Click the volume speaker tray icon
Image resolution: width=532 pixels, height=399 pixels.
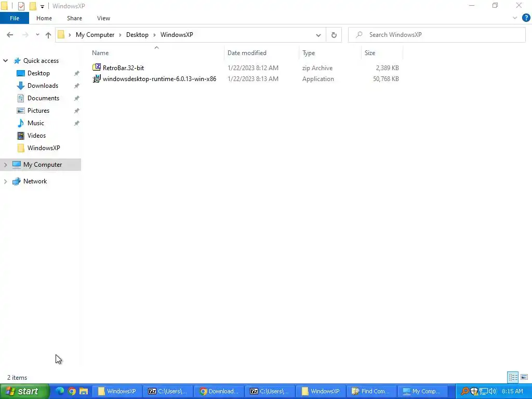(493, 391)
